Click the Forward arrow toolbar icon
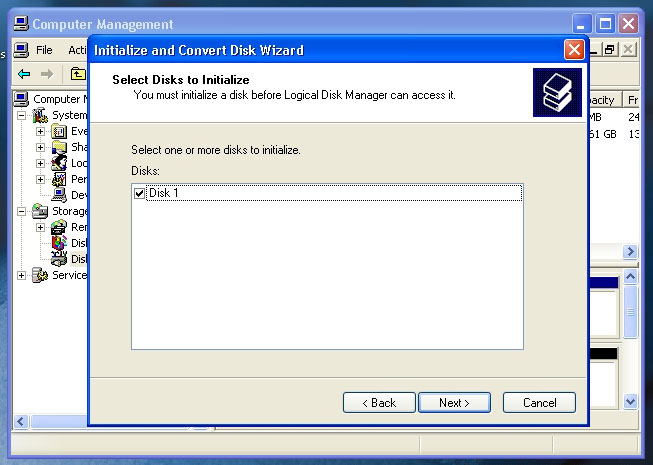The image size is (653, 465). click(47, 74)
